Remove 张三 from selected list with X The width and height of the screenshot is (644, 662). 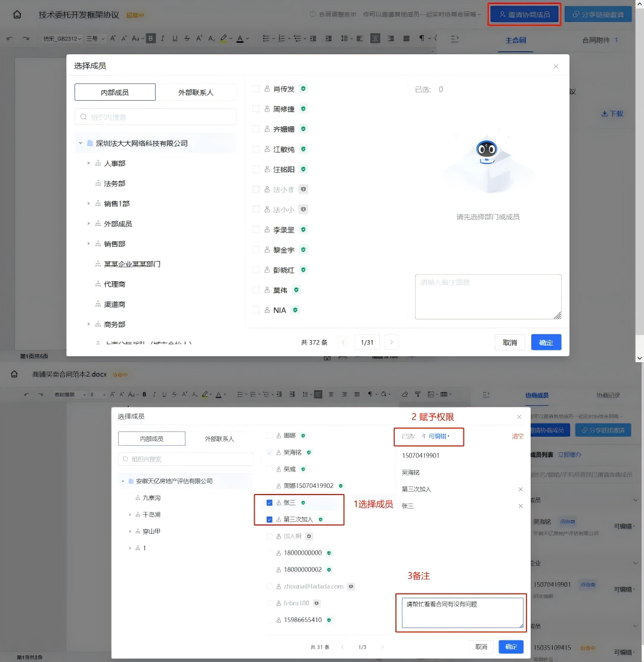pos(520,506)
